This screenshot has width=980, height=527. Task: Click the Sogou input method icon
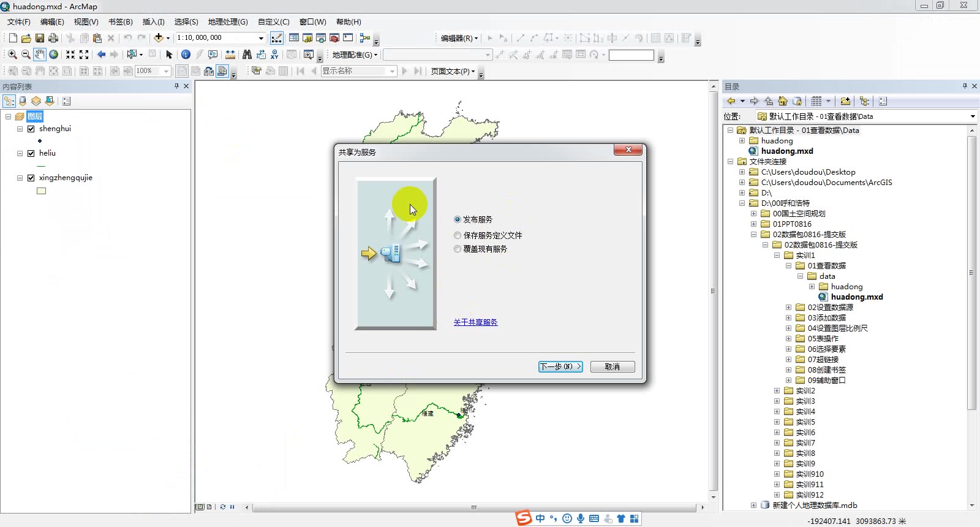point(524,518)
